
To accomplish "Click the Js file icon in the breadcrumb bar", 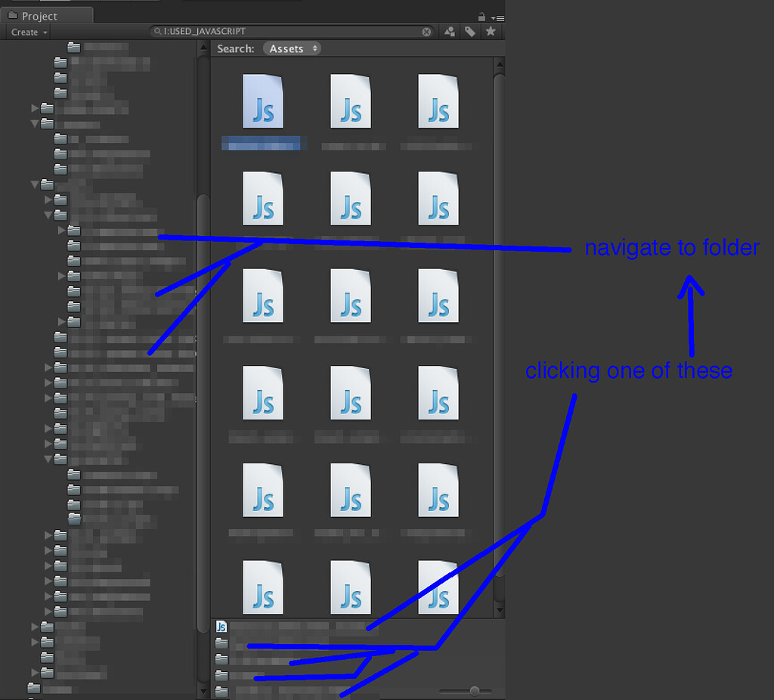I will point(221,626).
